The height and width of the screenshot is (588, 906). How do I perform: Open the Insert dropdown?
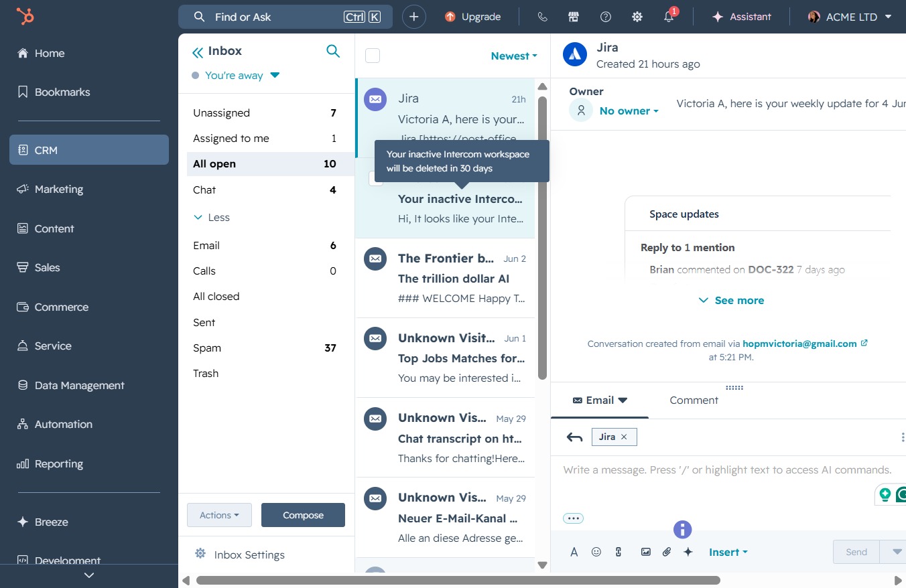(728, 553)
